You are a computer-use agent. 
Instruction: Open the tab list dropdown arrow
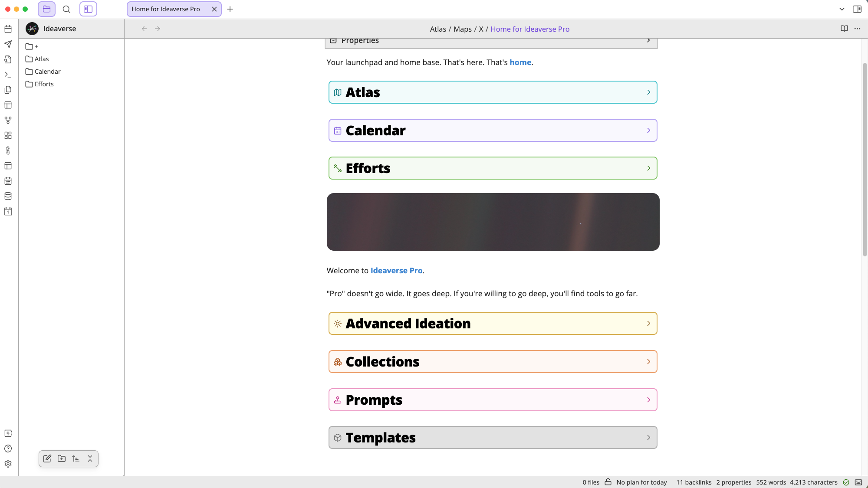point(842,9)
